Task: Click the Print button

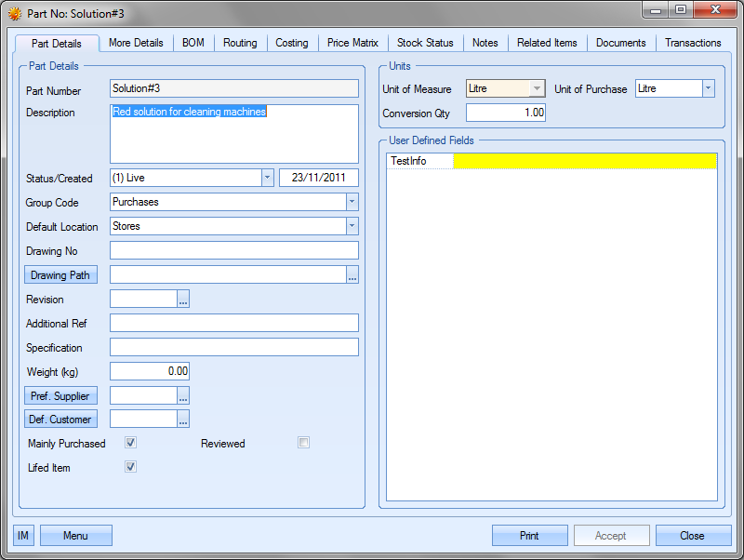Action: tap(529, 536)
